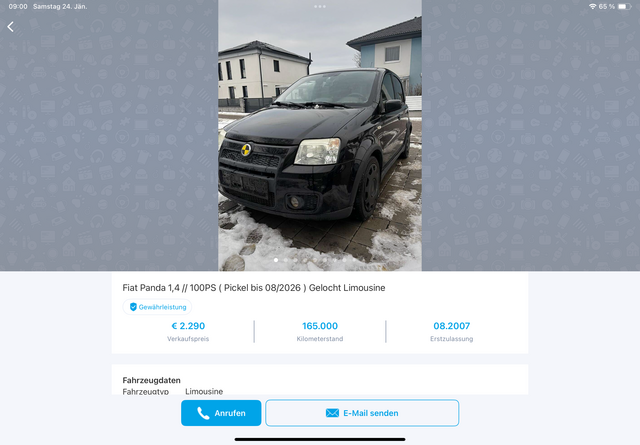Tap the listing title Fiat Panda 1,4
The height and width of the screenshot is (445, 640).
click(254, 288)
